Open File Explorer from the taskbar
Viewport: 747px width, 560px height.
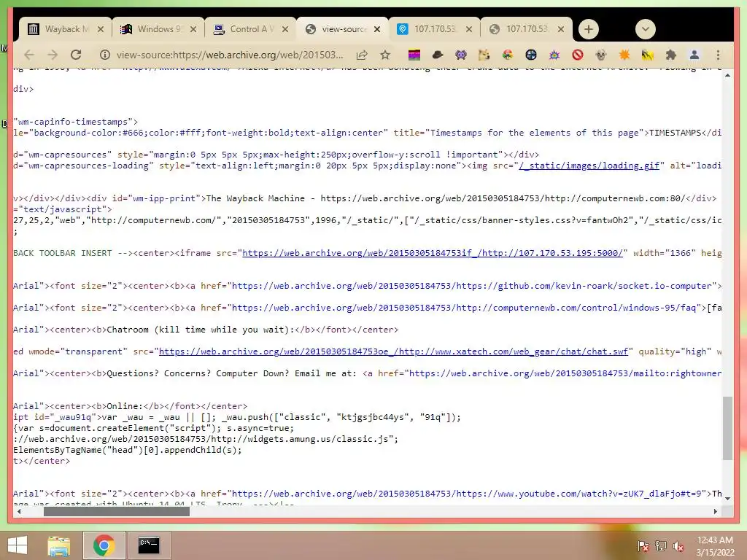click(x=58, y=545)
